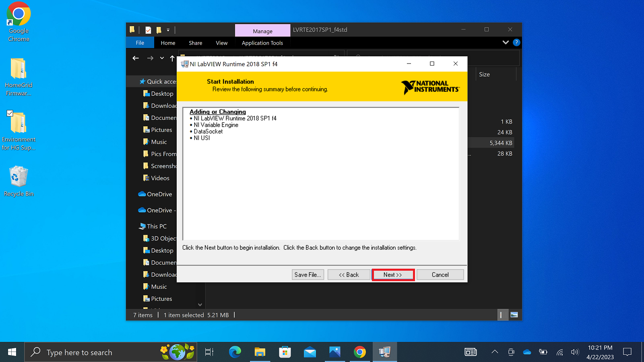Open clock and calendar flyout
This screenshot has height=362, width=644.
[600, 352]
